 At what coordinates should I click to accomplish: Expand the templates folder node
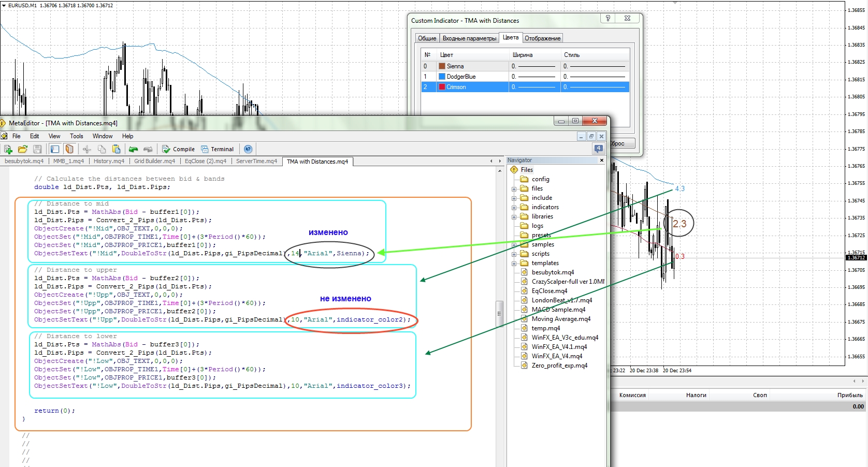click(x=514, y=264)
